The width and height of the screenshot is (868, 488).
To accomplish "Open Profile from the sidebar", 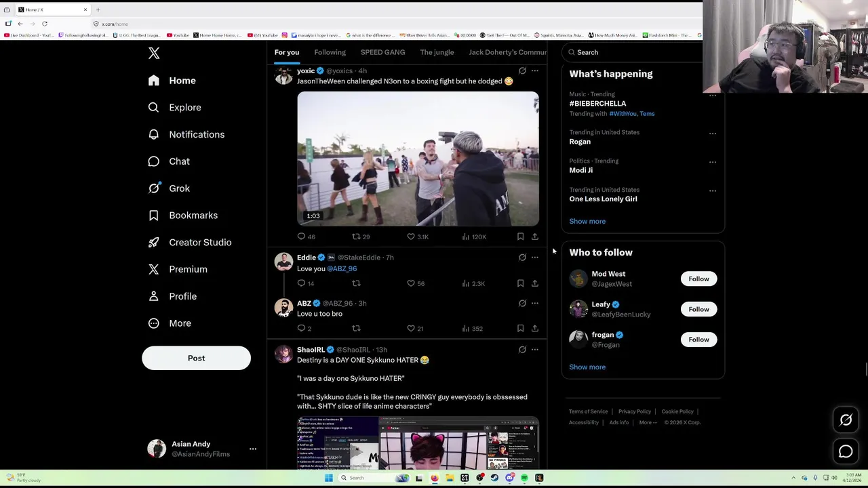I will 173,296.
